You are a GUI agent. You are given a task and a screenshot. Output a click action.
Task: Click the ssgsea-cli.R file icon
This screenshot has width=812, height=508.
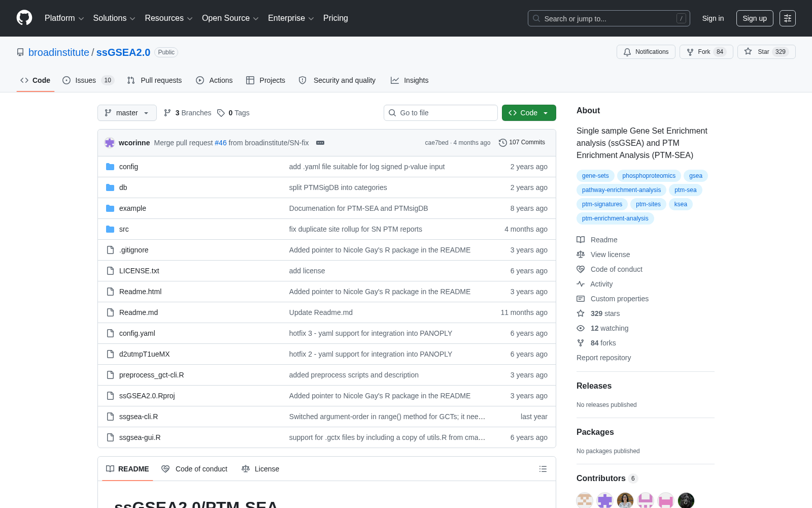[110, 417]
